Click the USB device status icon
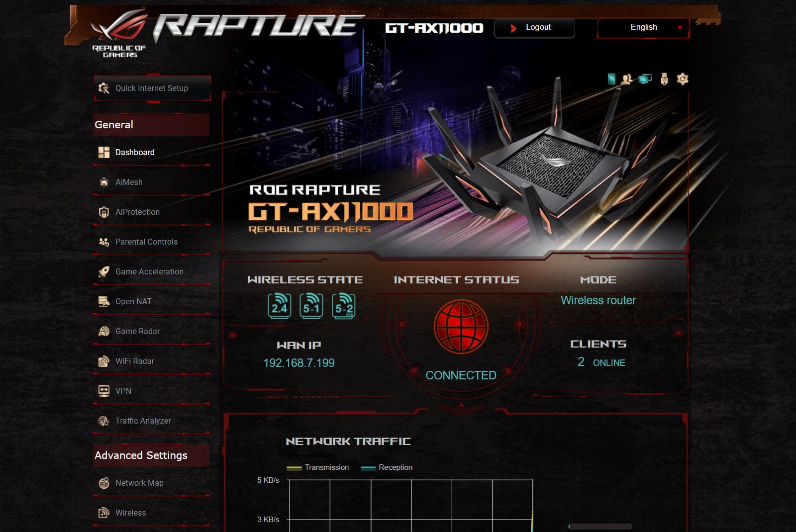 [664, 79]
